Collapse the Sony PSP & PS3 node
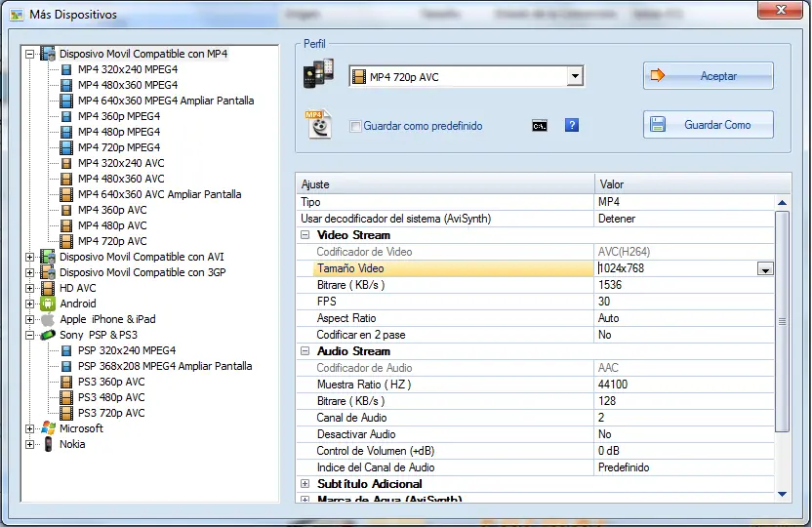This screenshot has height=527, width=812. [29, 335]
